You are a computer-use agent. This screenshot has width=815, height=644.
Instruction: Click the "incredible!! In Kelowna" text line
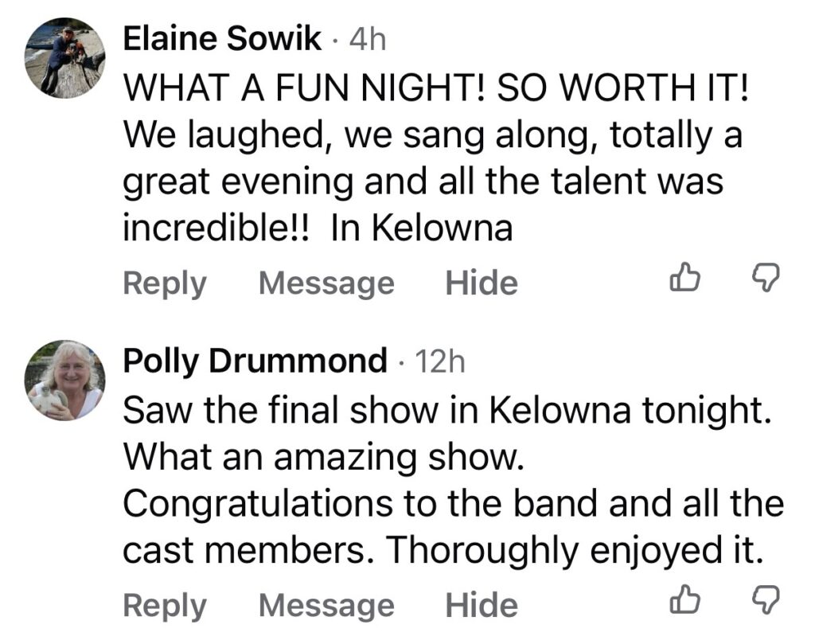[318, 229]
